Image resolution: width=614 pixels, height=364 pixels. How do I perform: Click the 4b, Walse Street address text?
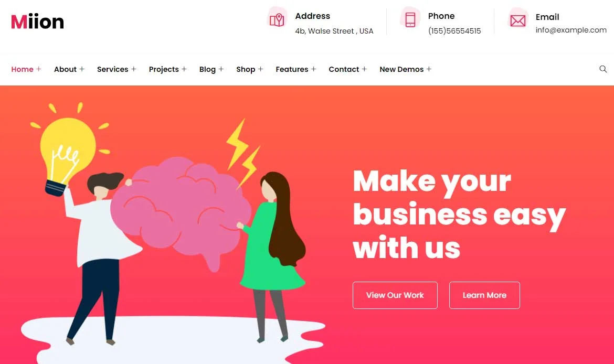[x=334, y=31]
